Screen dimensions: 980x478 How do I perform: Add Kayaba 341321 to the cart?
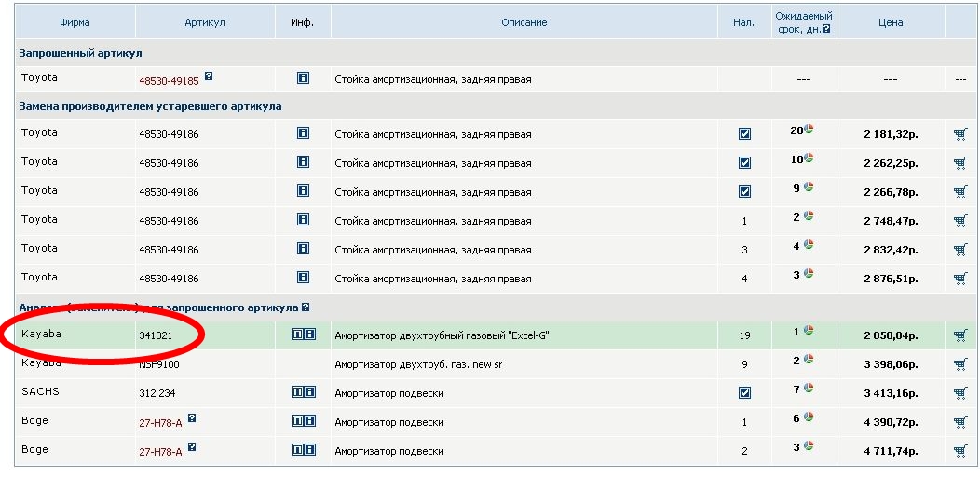960,335
